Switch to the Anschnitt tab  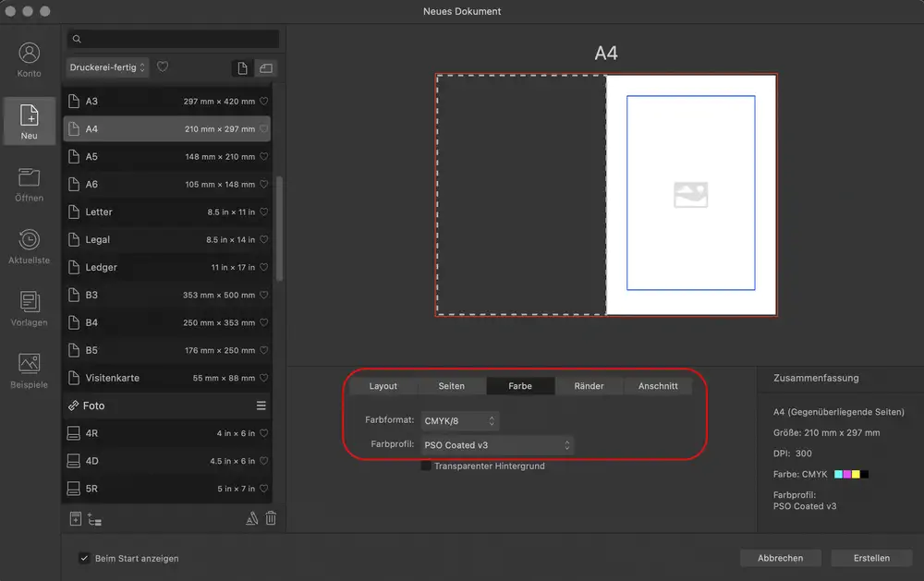tap(658, 386)
